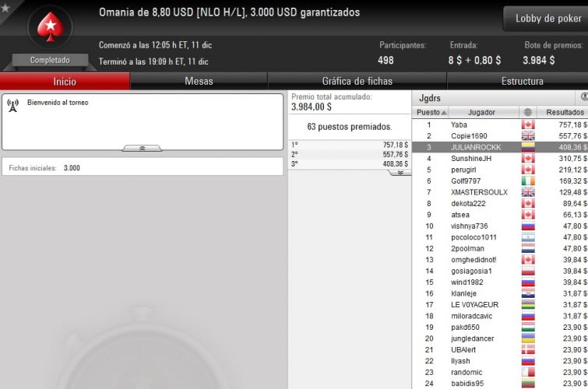Image resolution: width=588 pixels, height=389 pixels.
Task: Click Russia flag next to vishnya736
Action: (x=528, y=226)
